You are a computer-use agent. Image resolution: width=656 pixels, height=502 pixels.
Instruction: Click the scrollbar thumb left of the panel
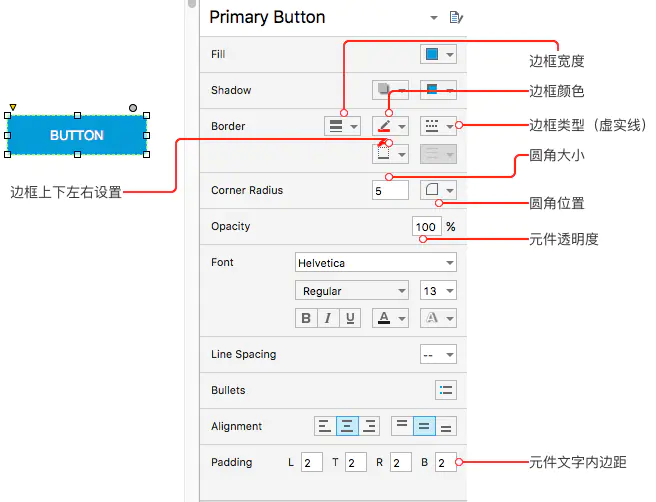point(192,3)
